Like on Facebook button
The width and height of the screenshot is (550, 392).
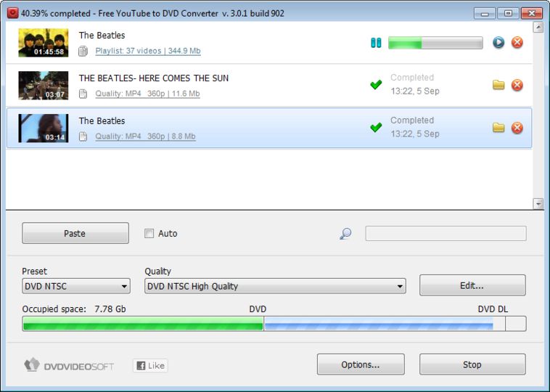[x=150, y=366]
